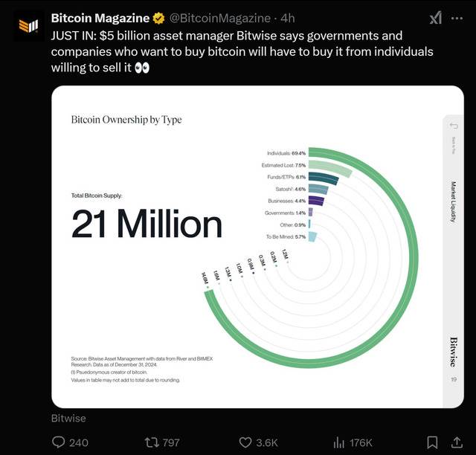Select the Market Liquidity side tab
The height and width of the screenshot is (455, 476).
453,202
